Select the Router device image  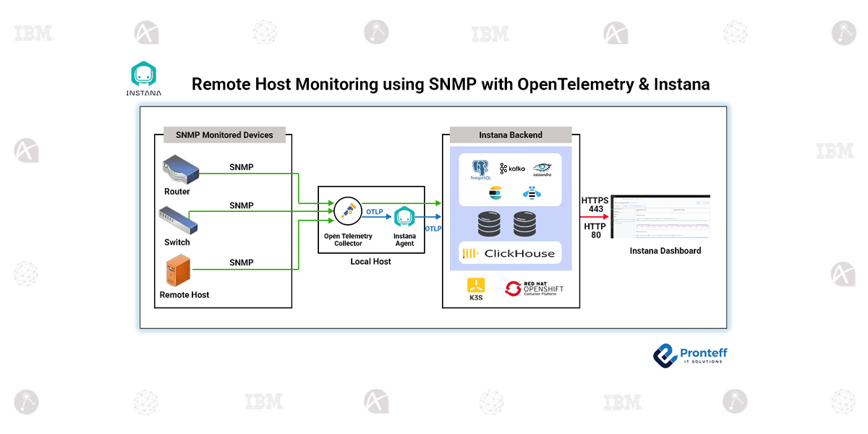[x=180, y=169]
